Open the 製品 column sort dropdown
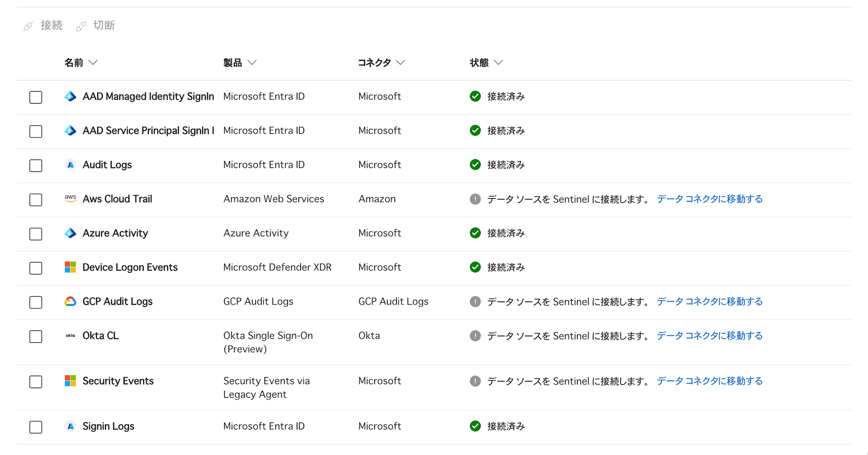The width and height of the screenshot is (868, 455). tap(252, 62)
